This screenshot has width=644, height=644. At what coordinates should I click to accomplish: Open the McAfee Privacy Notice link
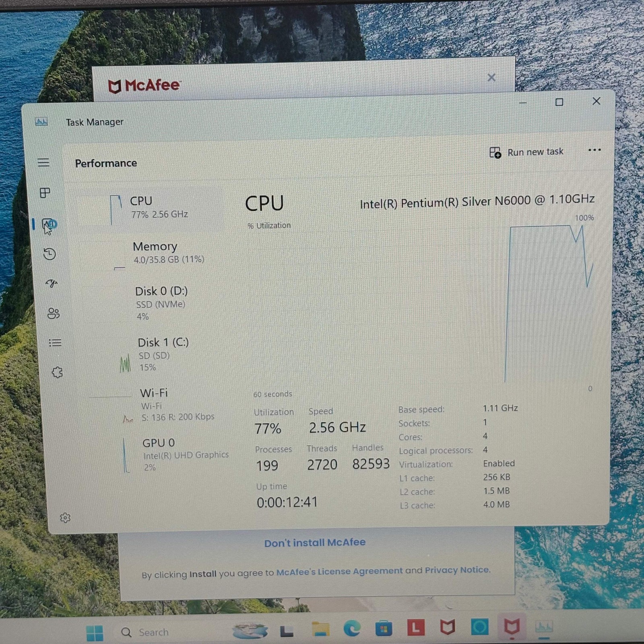[x=457, y=570]
